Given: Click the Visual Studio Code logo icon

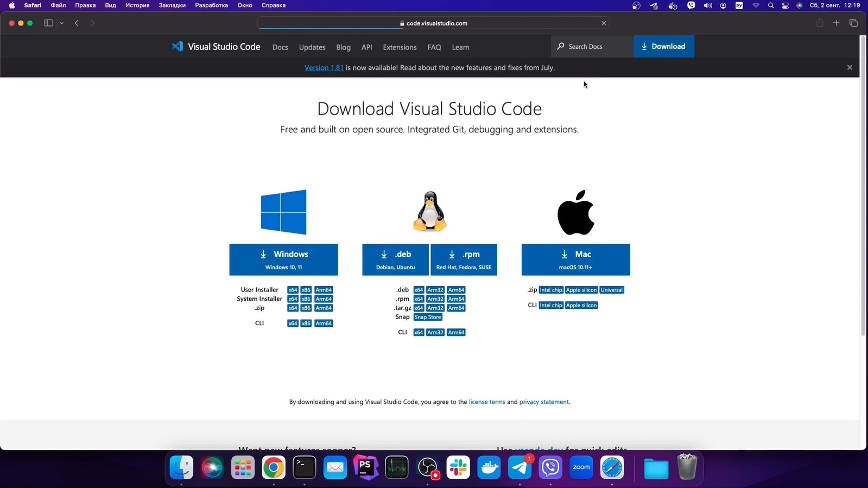Looking at the screenshot, I should click(x=178, y=47).
